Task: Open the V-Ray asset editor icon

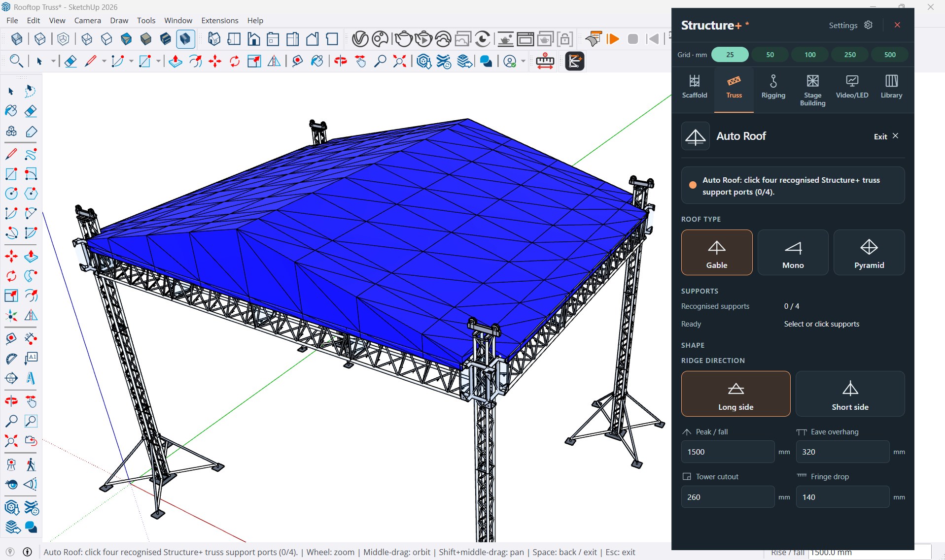Action: click(x=360, y=38)
